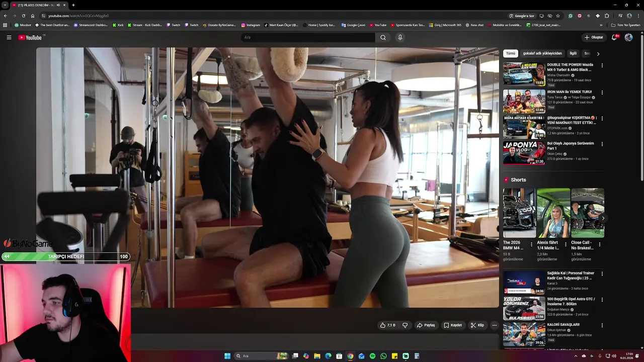
Task: Click Google'a Sor in the address bar
Action: pyautogui.click(x=522, y=16)
